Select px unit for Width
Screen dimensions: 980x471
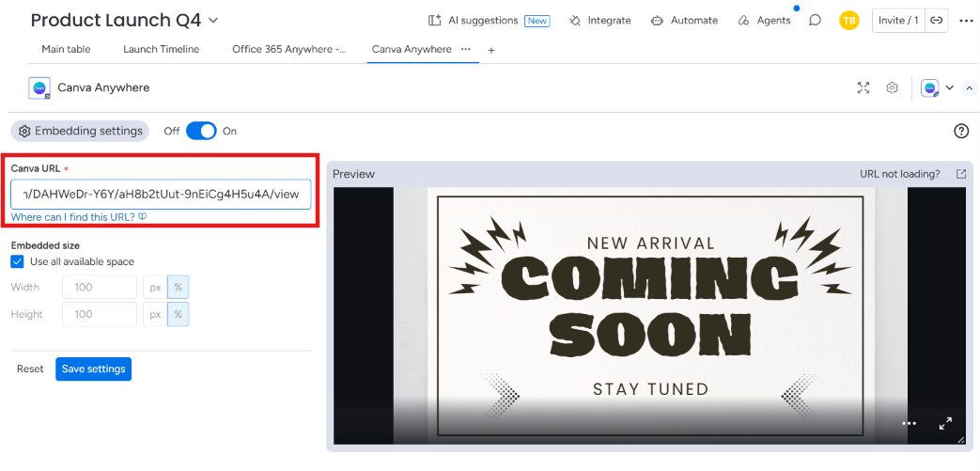point(154,287)
